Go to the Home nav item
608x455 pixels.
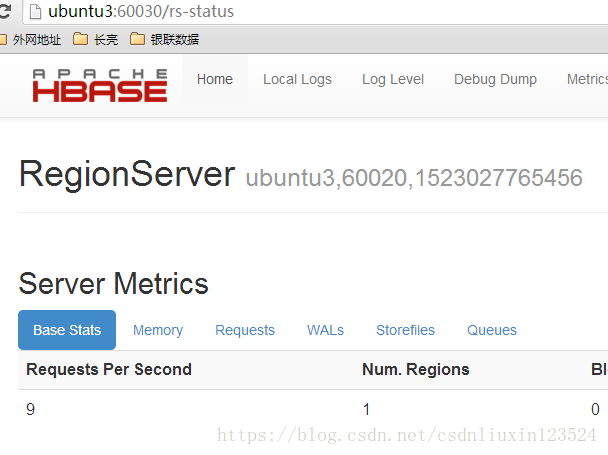tap(215, 79)
